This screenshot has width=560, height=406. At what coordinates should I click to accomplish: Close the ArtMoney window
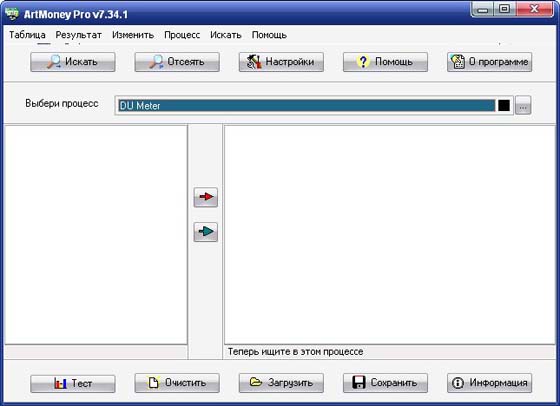(534, 9)
